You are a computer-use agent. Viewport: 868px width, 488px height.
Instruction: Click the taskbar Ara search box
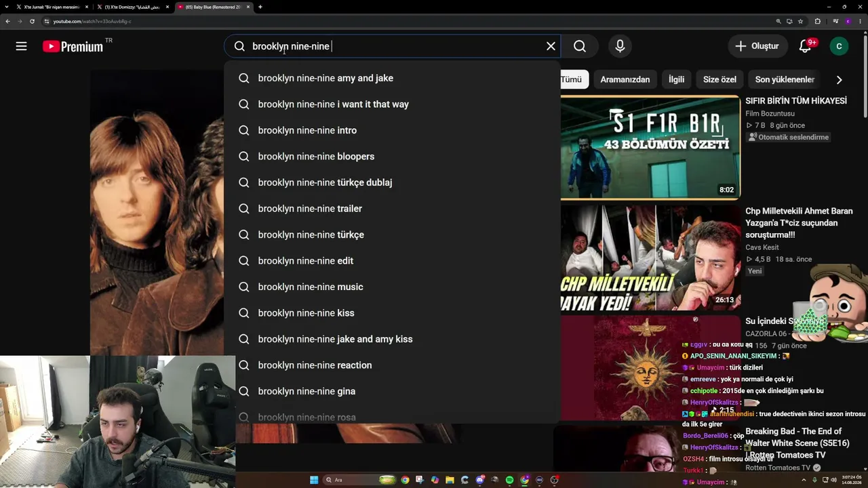click(360, 480)
